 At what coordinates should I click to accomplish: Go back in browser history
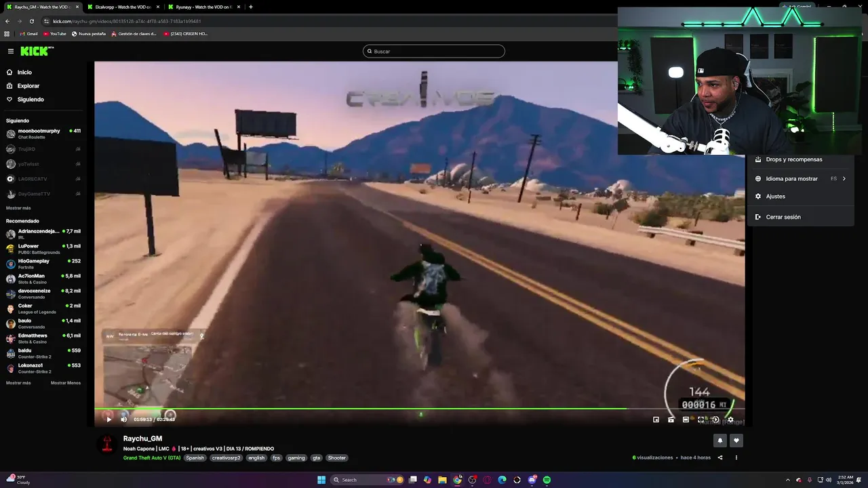click(7, 21)
